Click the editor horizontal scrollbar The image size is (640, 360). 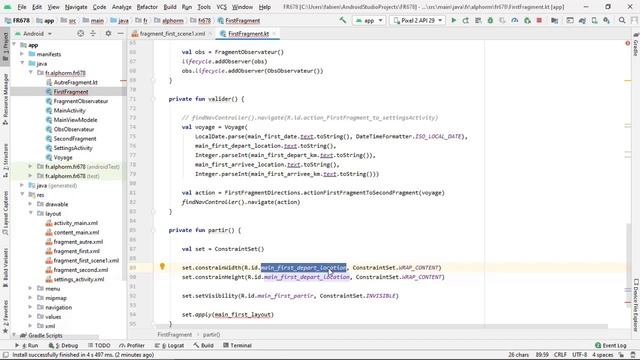(382, 326)
